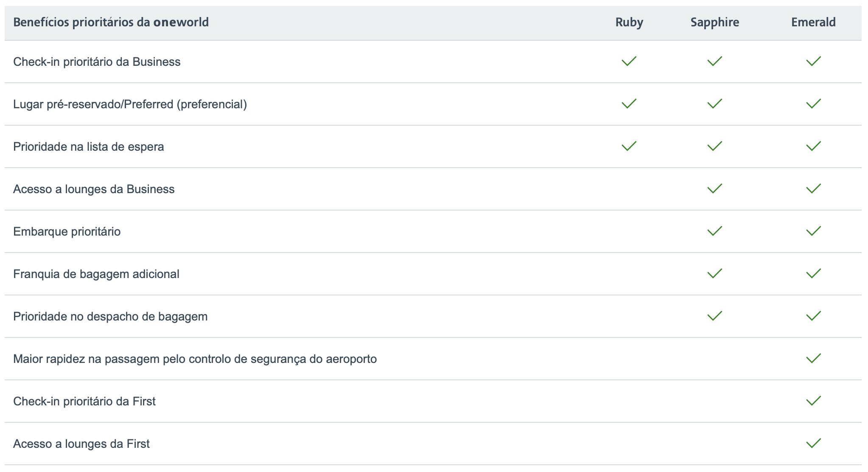Viewport: 868px width, 472px height.
Task: Select the Sapphire column header
Action: pyautogui.click(x=714, y=22)
